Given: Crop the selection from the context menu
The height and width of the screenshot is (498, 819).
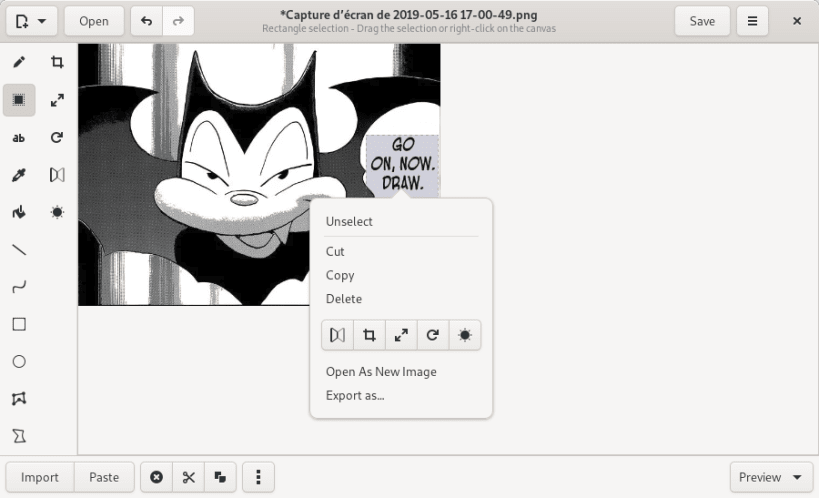Looking at the screenshot, I should click(369, 335).
